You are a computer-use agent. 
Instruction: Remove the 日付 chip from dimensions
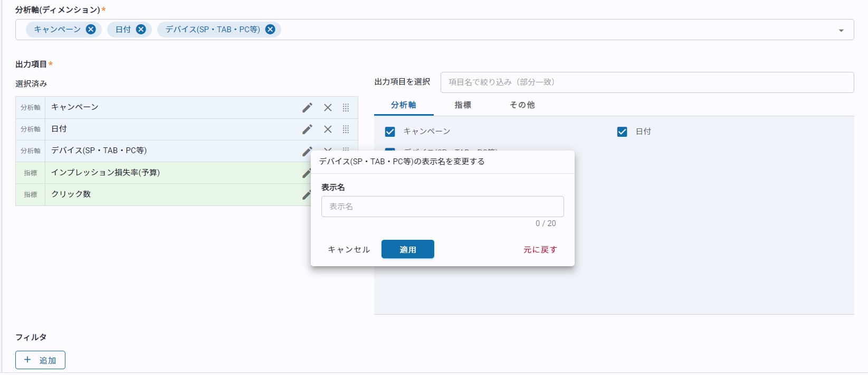[141, 30]
